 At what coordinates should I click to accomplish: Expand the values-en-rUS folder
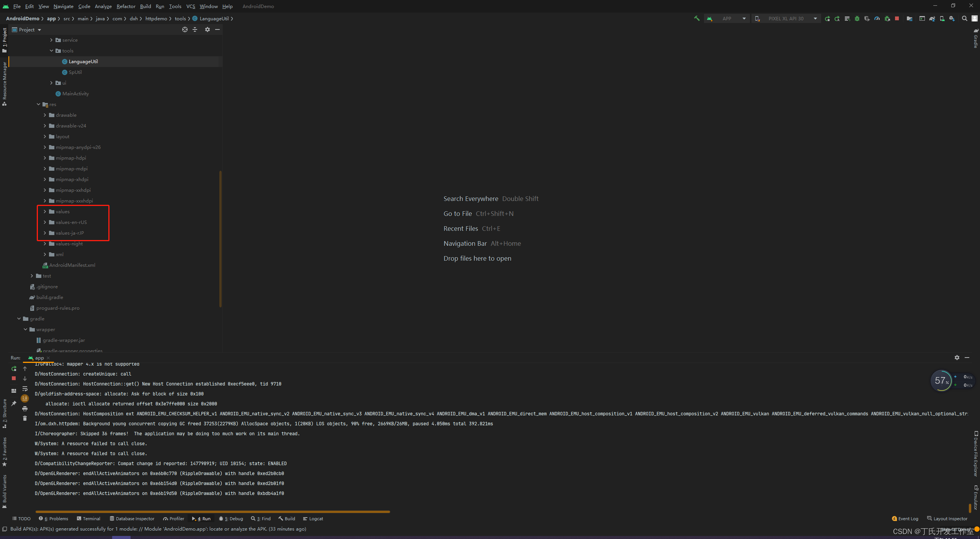point(45,222)
